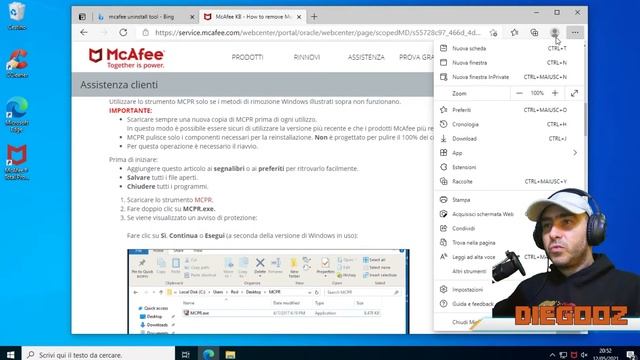
Task: Open the profile avatar icon
Action: pos(554,32)
